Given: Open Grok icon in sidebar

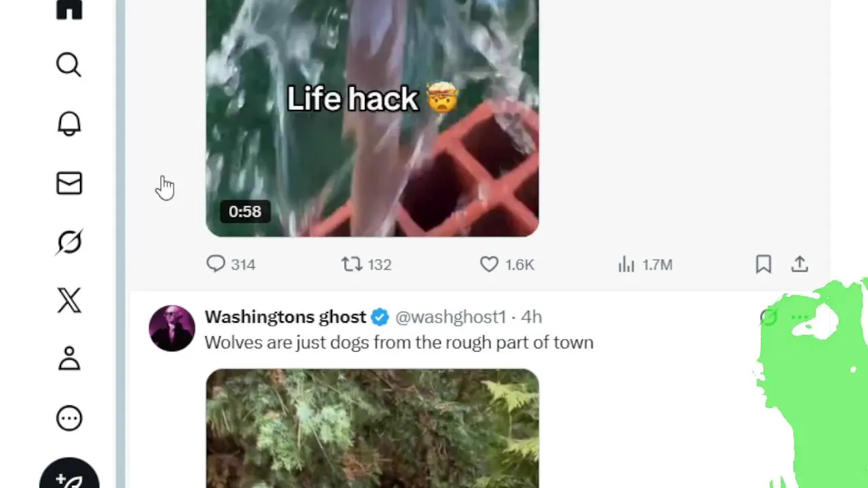Looking at the screenshot, I should pos(69,242).
